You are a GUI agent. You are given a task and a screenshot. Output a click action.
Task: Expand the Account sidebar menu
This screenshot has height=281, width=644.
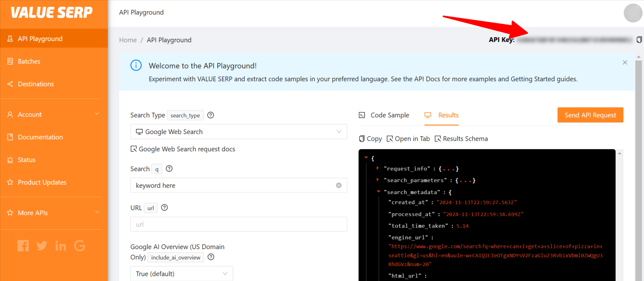pyautogui.click(x=54, y=114)
